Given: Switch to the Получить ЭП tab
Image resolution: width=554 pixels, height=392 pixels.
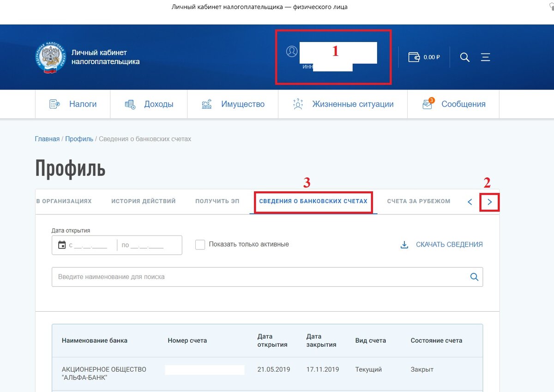Looking at the screenshot, I should click(217, 201).
